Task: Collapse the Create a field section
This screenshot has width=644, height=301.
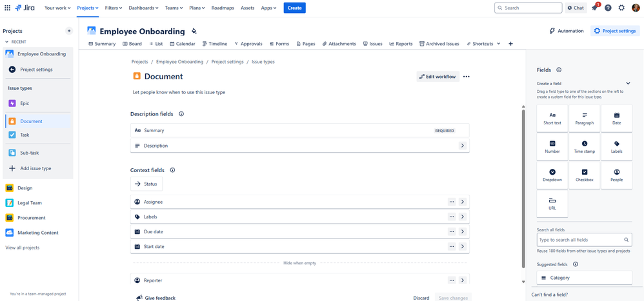Action: [628, 83]
